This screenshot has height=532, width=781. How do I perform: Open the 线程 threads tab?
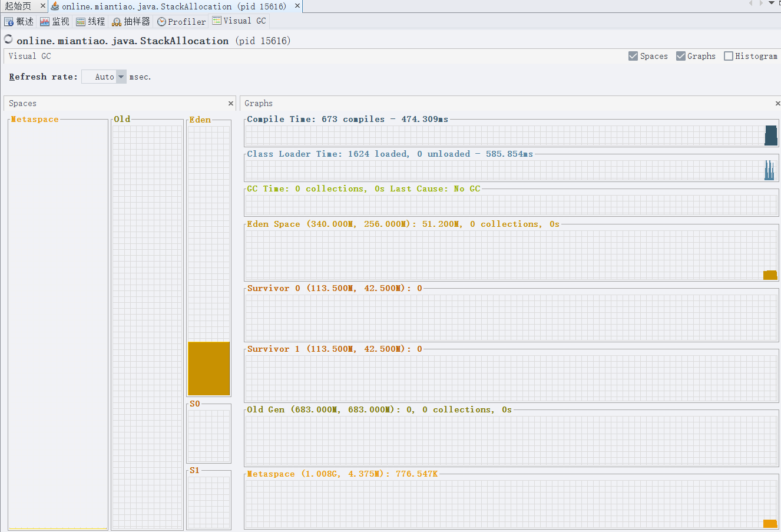pyautogui.click(x=91, y=21)
